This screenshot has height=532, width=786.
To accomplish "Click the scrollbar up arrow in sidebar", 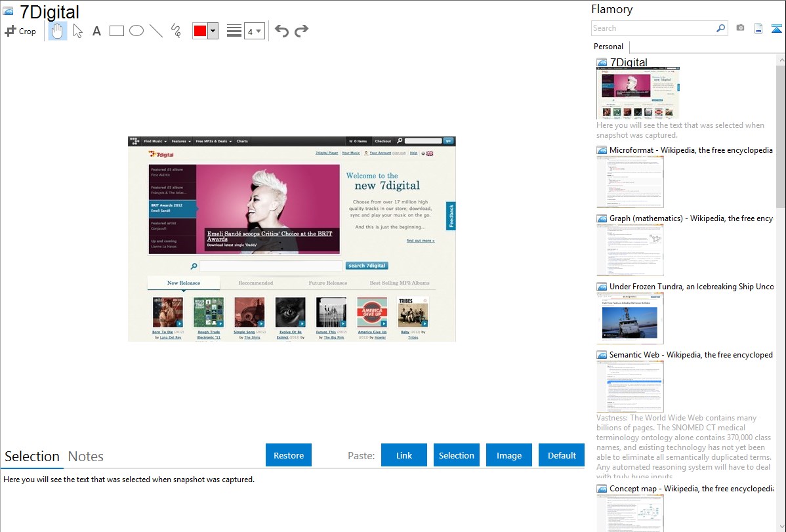I will (x=781, y=60).
